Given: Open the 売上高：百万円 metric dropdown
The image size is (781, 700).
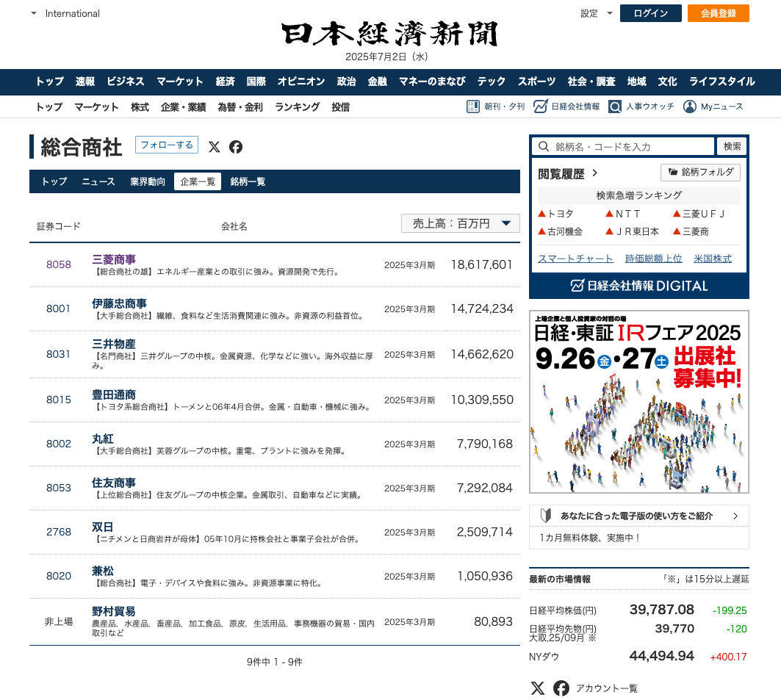Looking at the screenshot, I should coord(460,223).
